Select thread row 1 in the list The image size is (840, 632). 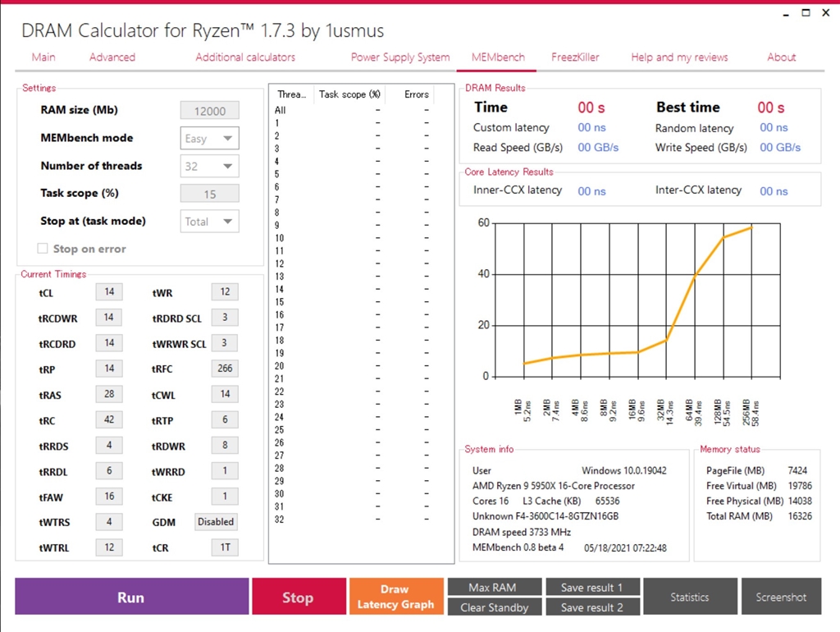354,123
